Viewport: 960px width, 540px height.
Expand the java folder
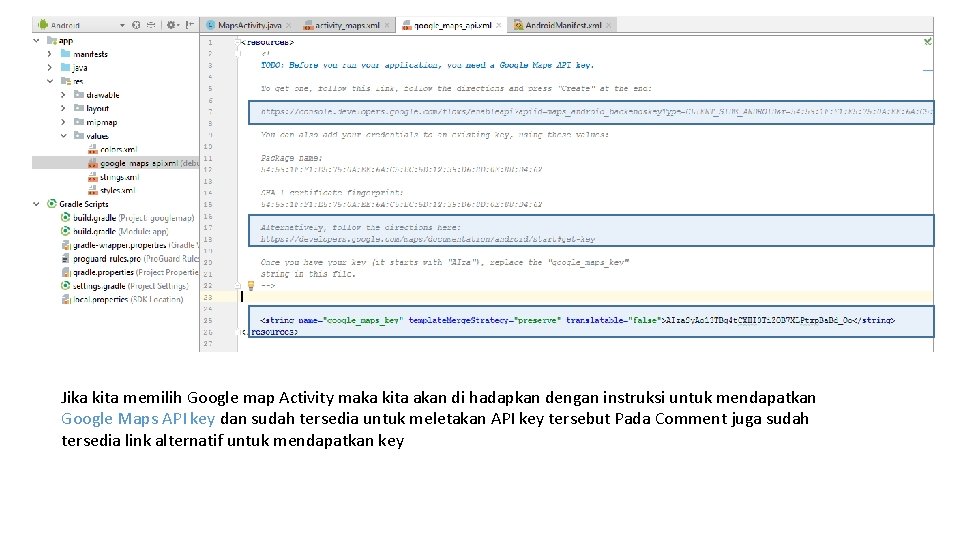pos(50,67)
